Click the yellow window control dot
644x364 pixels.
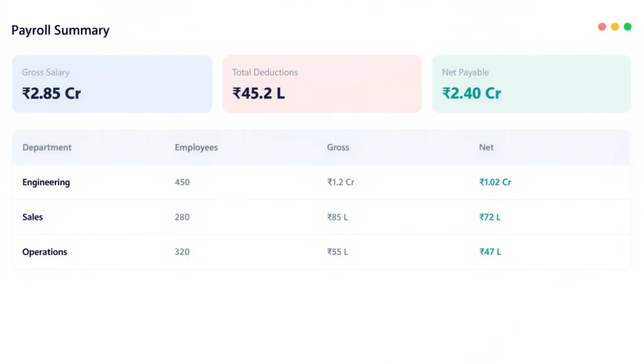click(613, 26)
